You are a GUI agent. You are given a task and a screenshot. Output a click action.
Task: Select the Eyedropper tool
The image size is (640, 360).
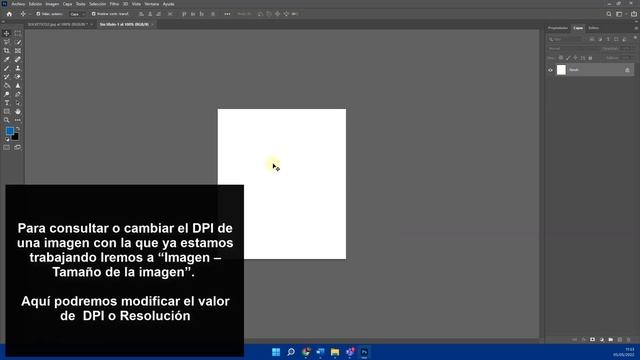pyautogui.click(x=7, y=60)
